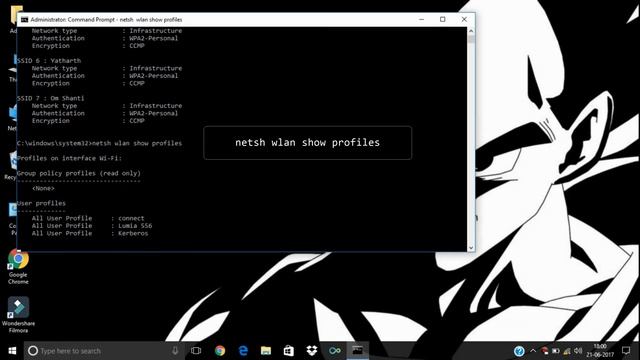Open the network Wi-Fi tray icon

(567, 351)
